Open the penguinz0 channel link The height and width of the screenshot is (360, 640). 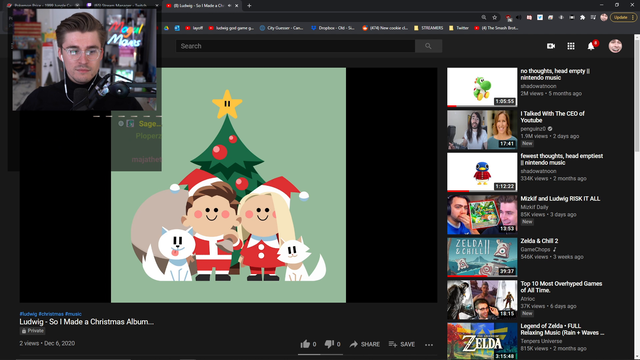(x=533, y=129)
